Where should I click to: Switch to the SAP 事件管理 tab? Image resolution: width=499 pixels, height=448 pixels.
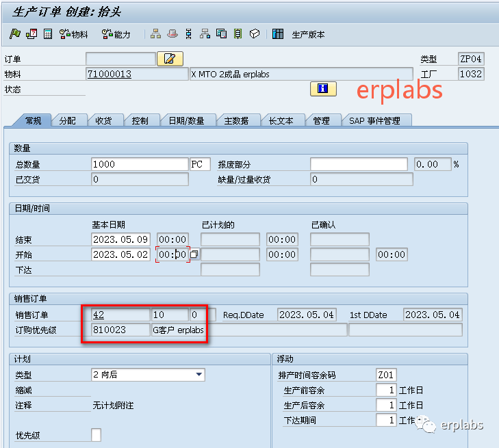pos(374,121)
